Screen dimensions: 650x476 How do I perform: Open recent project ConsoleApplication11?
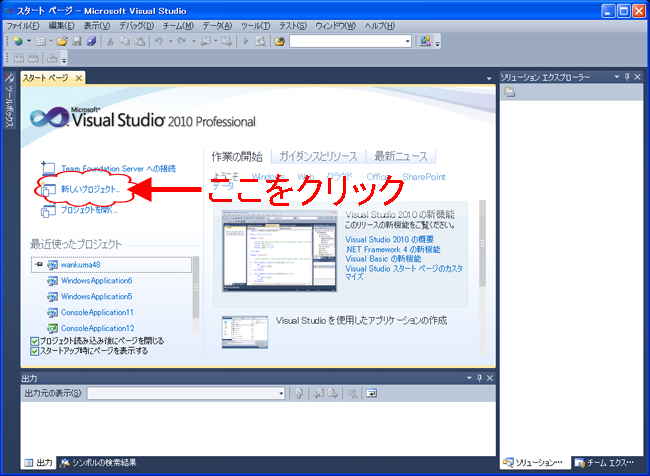click(x=97, y=312)
